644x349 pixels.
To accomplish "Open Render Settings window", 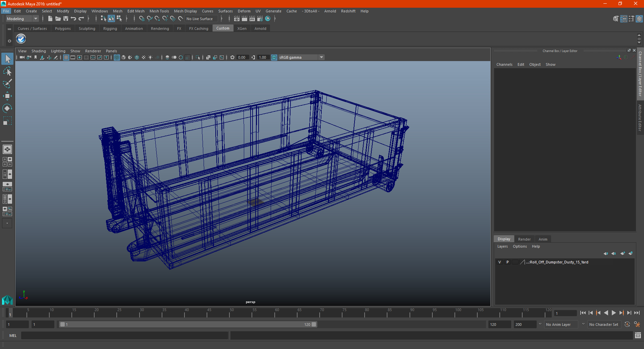I will point(260,19).
